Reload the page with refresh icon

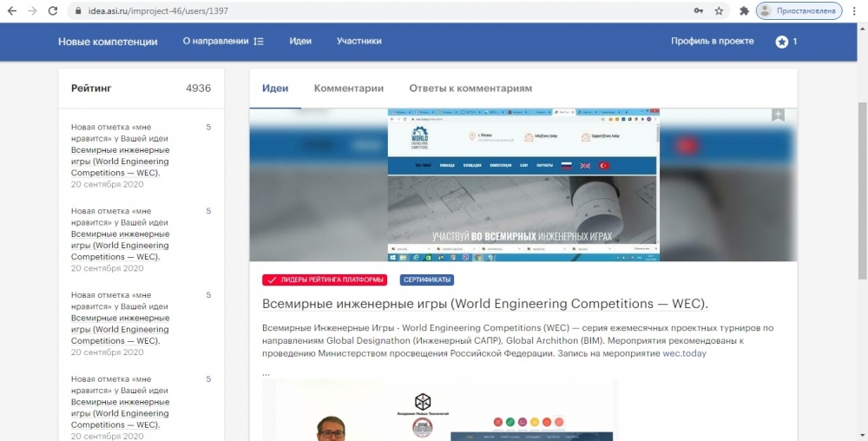point(53,10)
